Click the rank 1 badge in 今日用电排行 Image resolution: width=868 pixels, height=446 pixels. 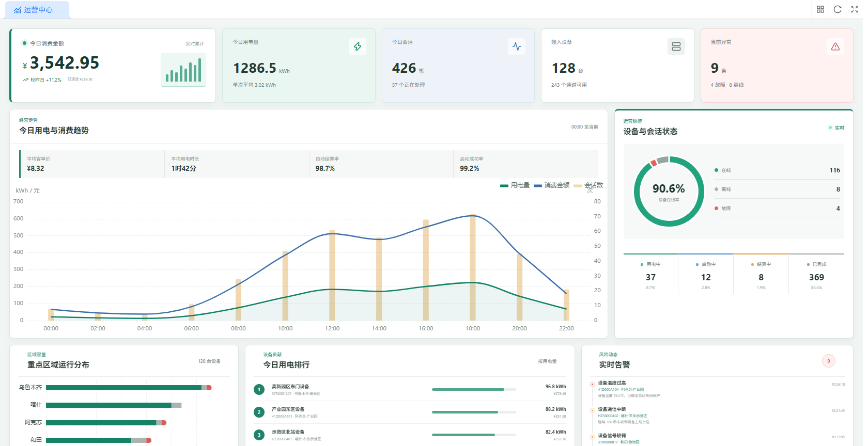pos(259,390)
